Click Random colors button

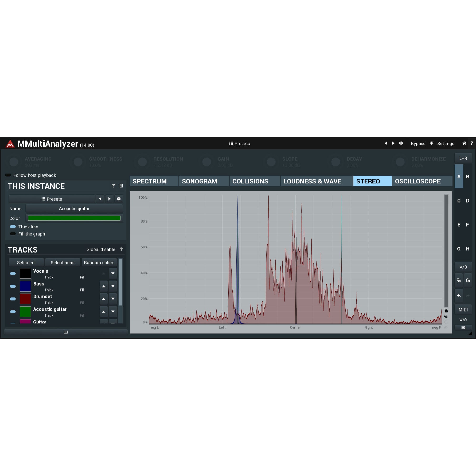(x=99, y=262)
